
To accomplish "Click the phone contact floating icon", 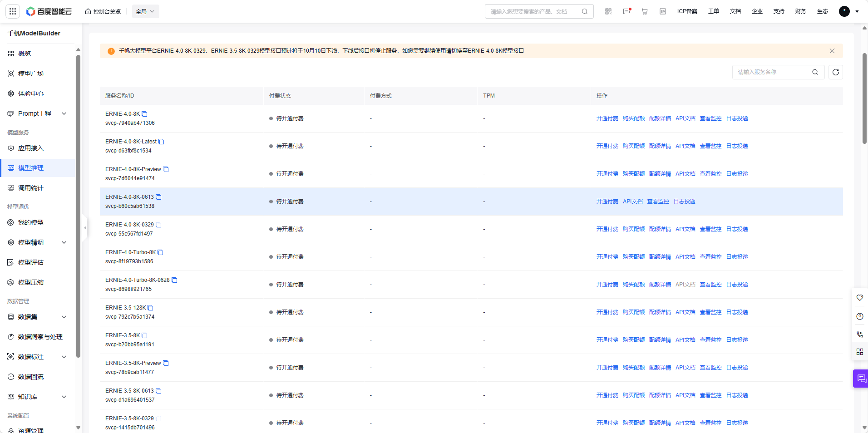I will [860, 334].
